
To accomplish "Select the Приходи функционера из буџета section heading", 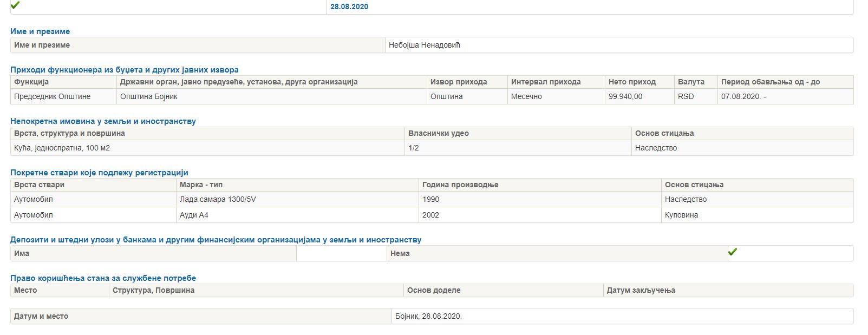I will click(x=125, y=70).
